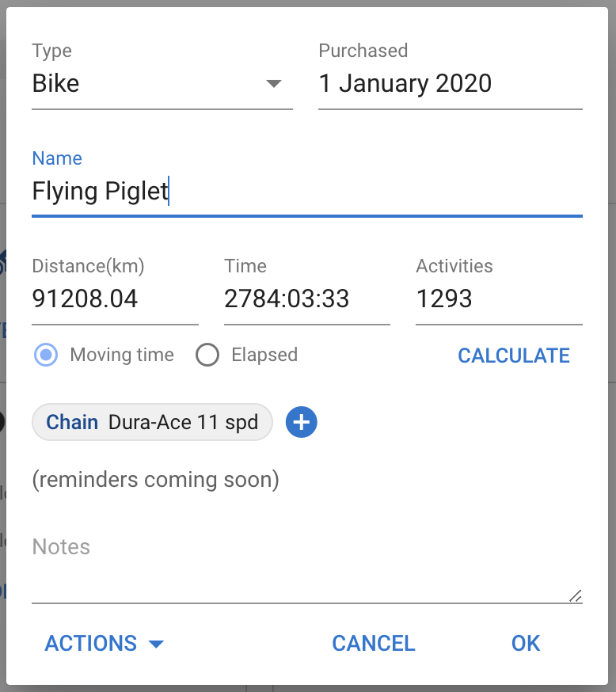Click the Activities count field
This screenshot has width=616, height=692.
(499, 299)
